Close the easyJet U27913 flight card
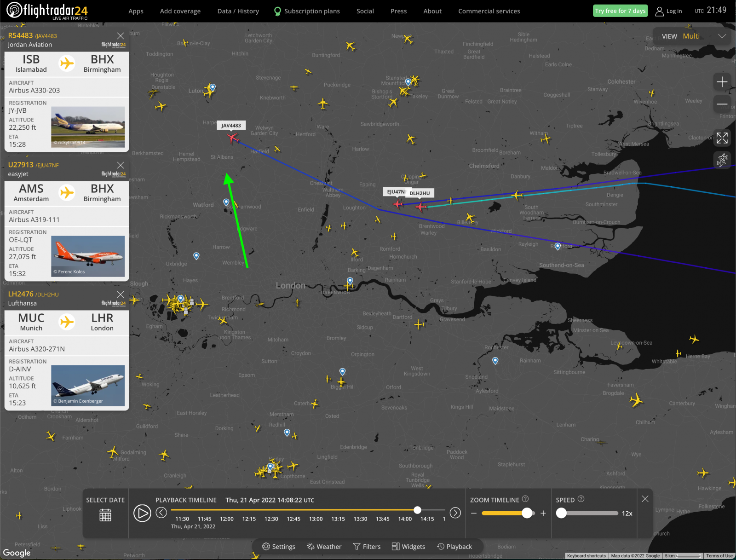 tap(121, 165)
